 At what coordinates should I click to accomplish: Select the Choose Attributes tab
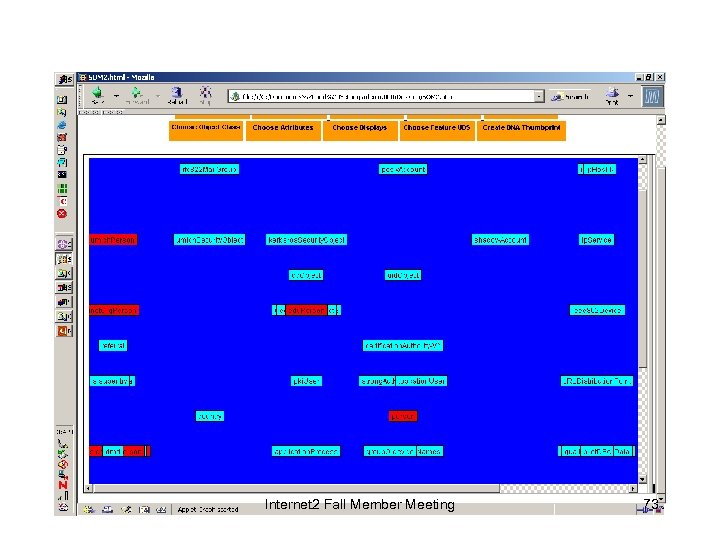(x=283, y=130)
